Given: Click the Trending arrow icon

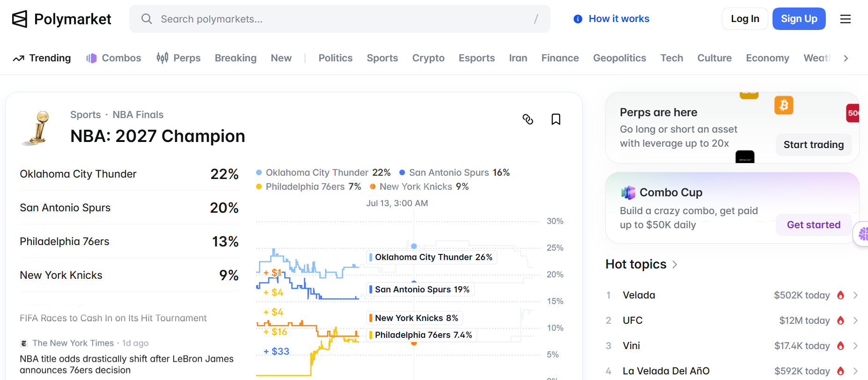Looking at the screenshot, I should point(18,59).
